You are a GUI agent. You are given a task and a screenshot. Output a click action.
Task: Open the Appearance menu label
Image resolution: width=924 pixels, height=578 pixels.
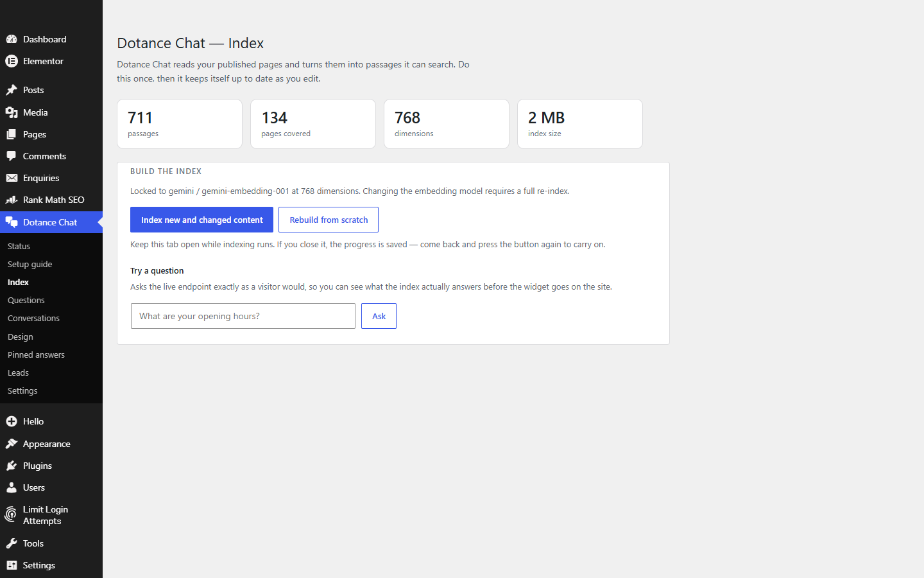[47, 444]
